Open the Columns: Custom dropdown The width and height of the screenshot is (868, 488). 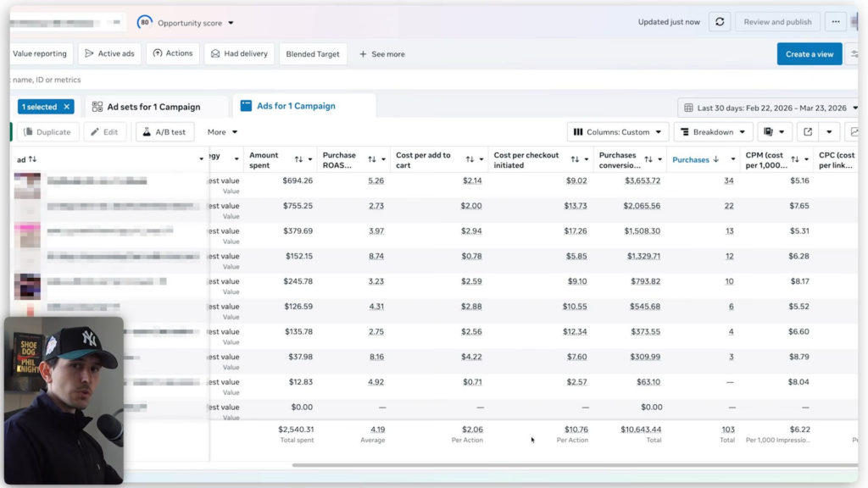pyautogui.click(x=617, y=131)
